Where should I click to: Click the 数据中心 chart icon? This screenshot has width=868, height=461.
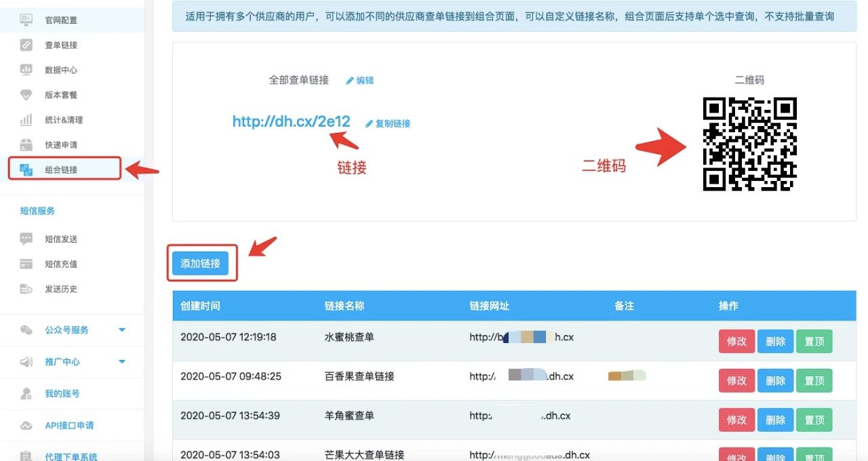click(x=26, y=70)
